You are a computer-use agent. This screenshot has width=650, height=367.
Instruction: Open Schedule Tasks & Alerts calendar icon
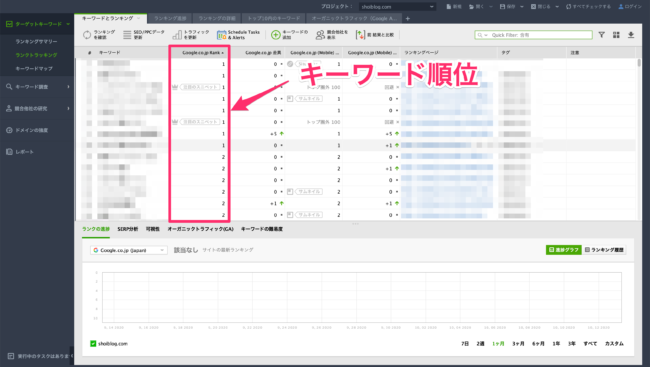point(221,35)
